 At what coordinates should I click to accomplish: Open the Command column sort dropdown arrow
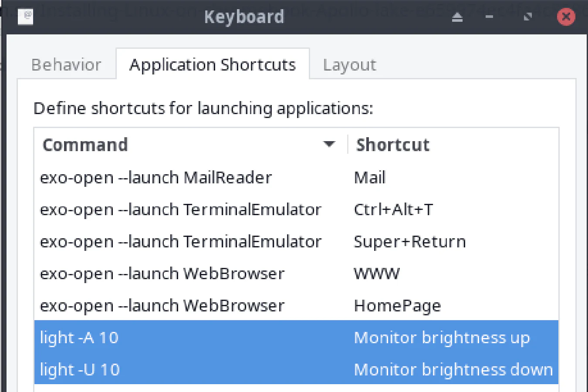pyautogui.click(x=330, y=144)
